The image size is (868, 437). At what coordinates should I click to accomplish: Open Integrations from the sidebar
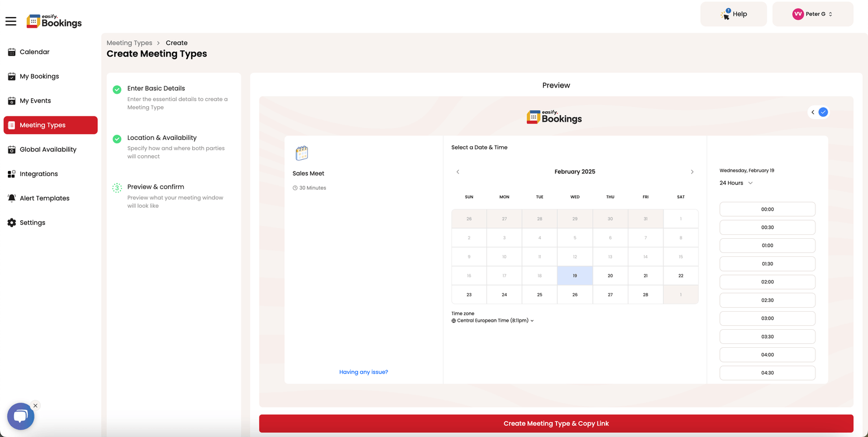(50, 174)
